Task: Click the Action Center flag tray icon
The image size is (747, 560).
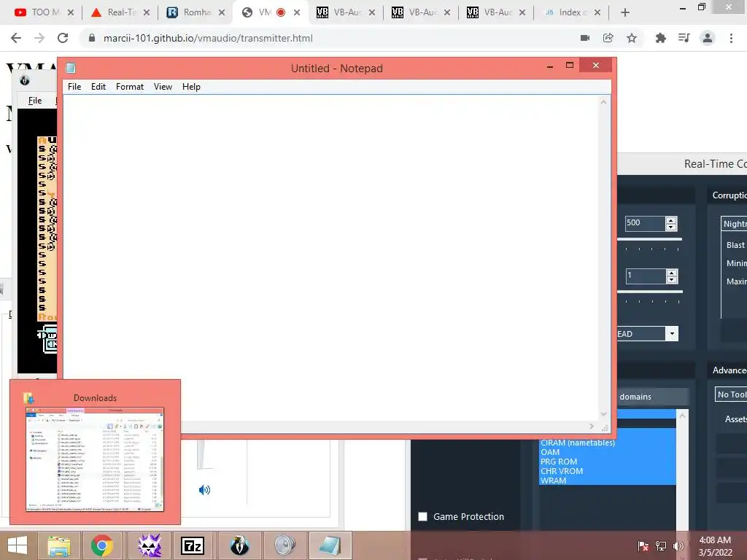Action: pos(643,546)
